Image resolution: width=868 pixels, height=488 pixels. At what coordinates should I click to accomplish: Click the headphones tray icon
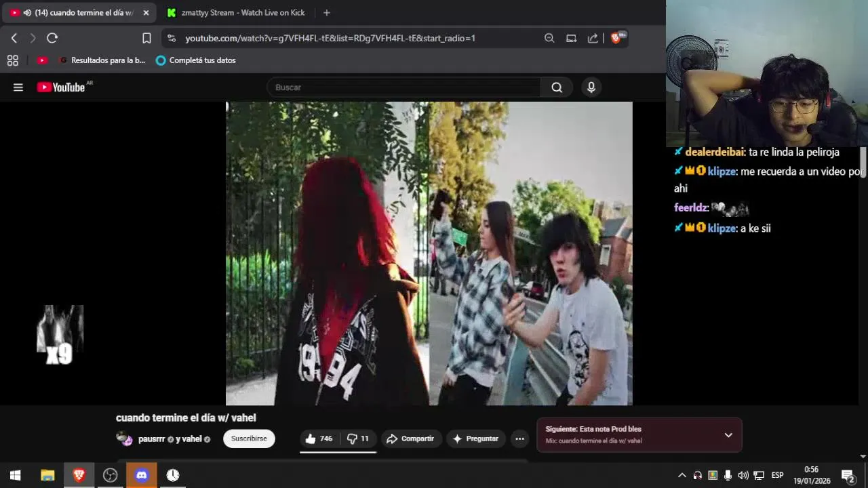pos(697,475)
